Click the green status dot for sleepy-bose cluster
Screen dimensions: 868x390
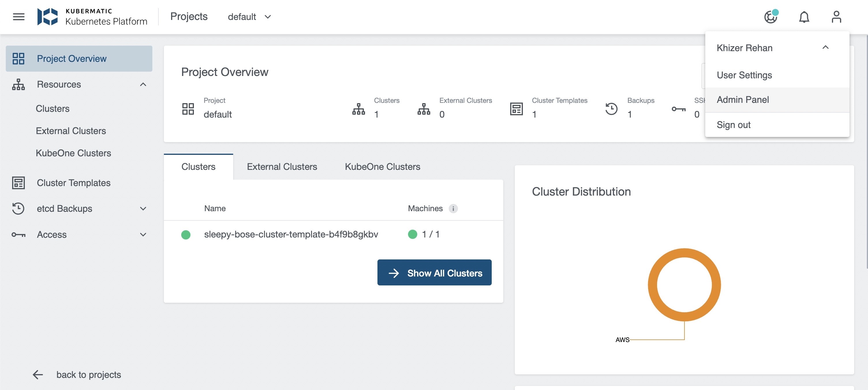click(186, 235)
